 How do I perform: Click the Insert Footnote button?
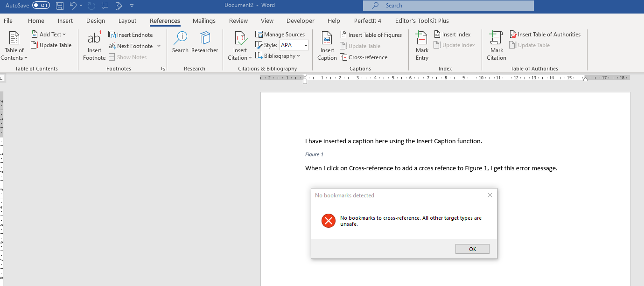[x=94, y=46]
